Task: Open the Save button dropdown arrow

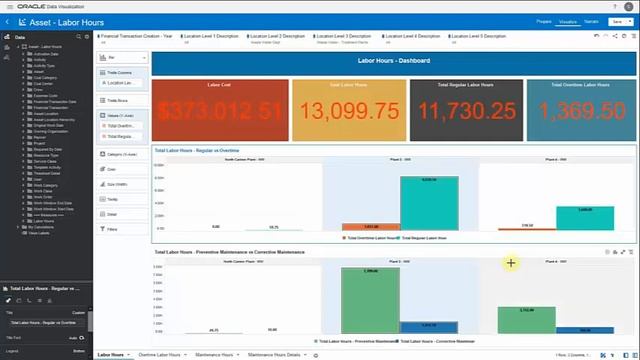Action: [x=630, y=22]
